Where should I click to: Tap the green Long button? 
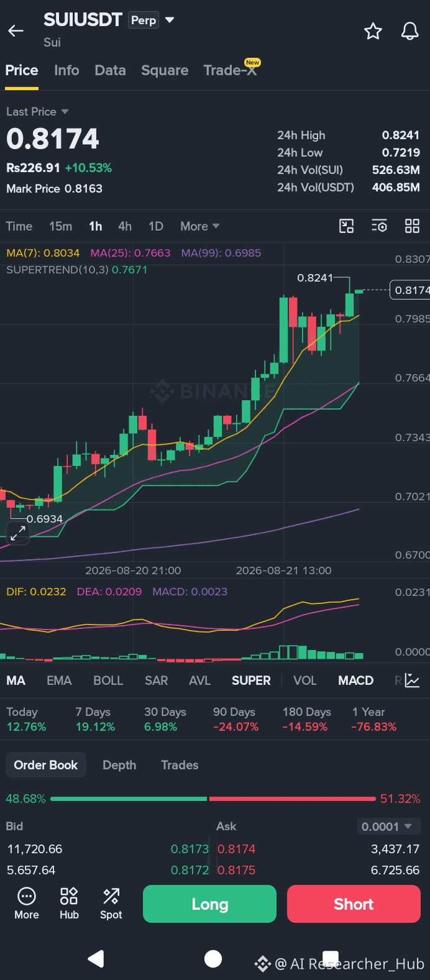[x=209, y=904]
